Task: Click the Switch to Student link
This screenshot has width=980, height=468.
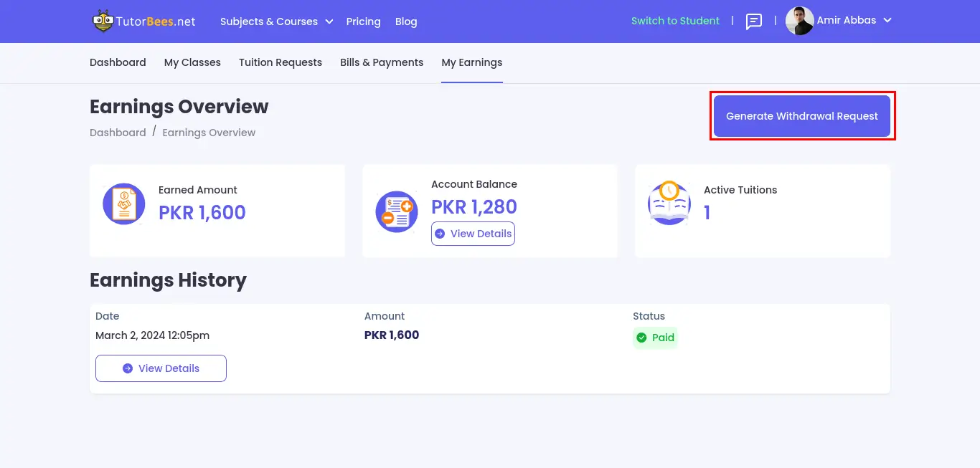Action: (x=675, y=21)
